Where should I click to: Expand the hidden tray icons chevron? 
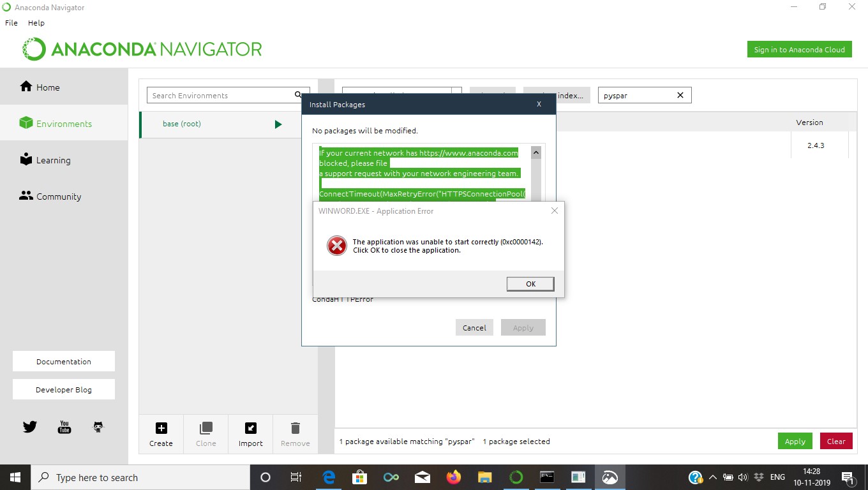tap(712, 477)
